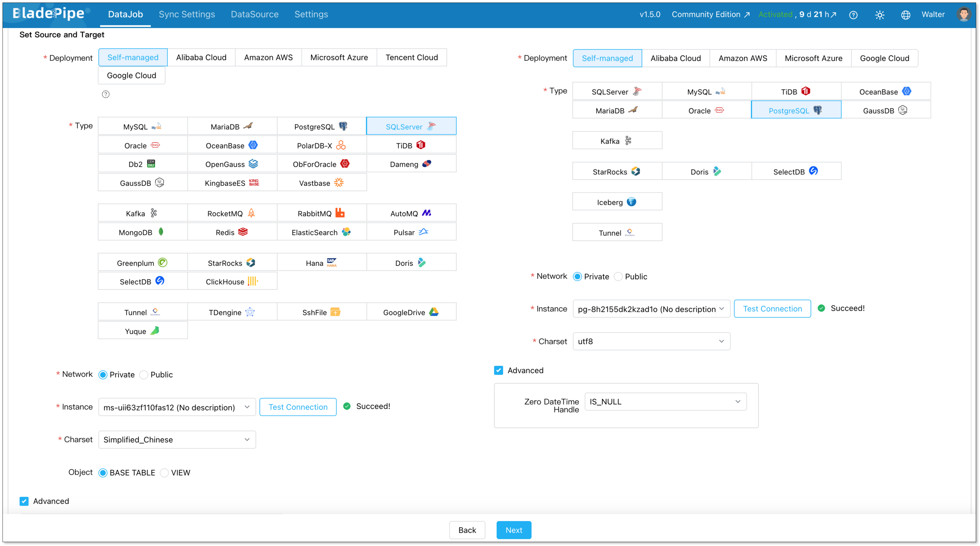Toggle the light/dark theme sun icon
The height and width of the screenshot is (546, 980).
point(879,15)
